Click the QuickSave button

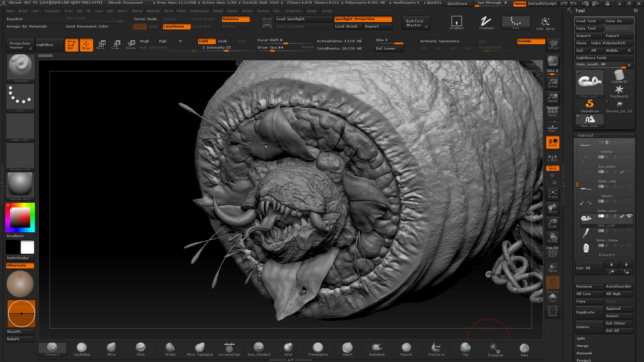[x=457, y=3]
